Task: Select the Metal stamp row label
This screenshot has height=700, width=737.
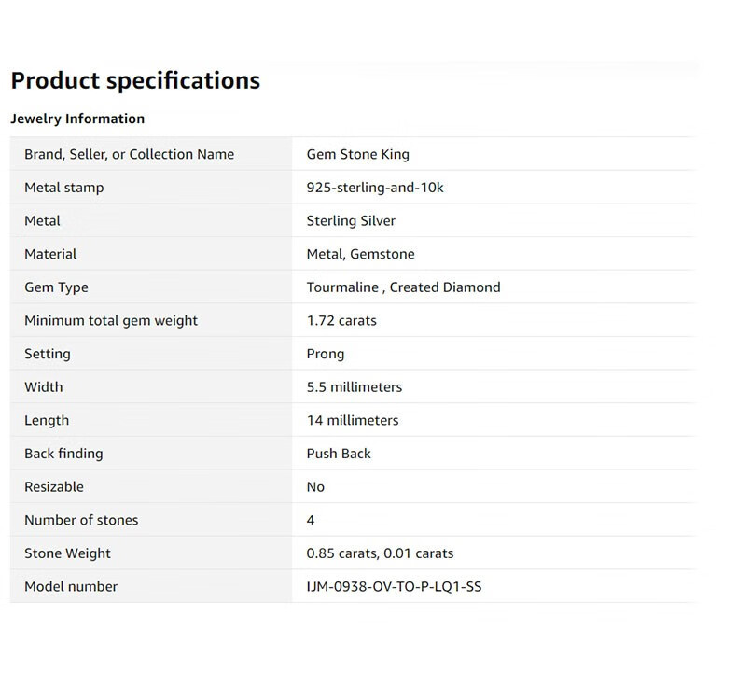Action: pyautogui.click(x=63, y=188)
